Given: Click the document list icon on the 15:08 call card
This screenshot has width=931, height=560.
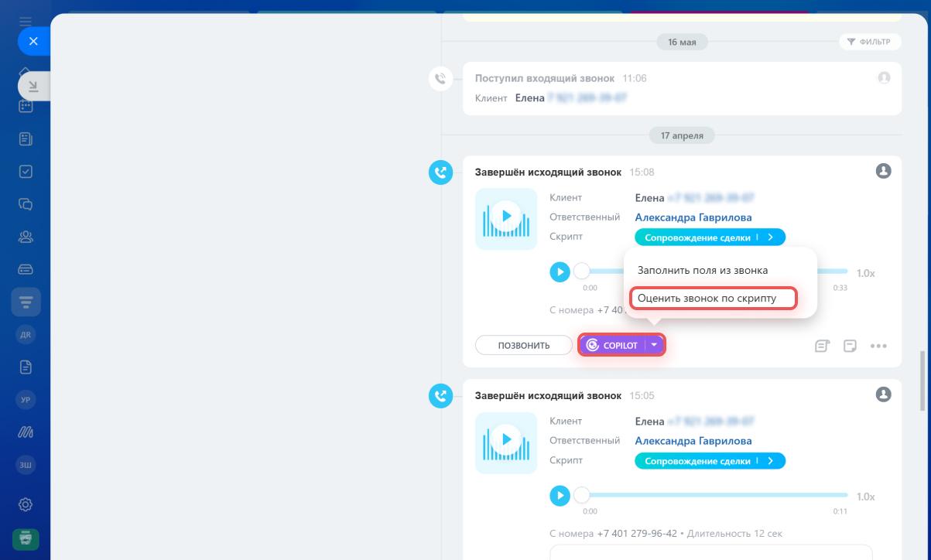Looking at the screenshot, I should pos(822,346).
